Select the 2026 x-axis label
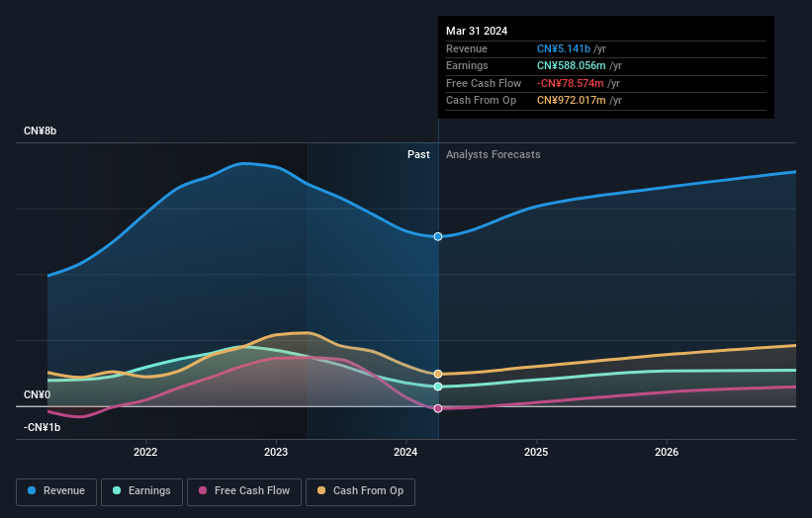Image resolution: width=812 pixels, height=518 pixels. click(x=667, y=452)
